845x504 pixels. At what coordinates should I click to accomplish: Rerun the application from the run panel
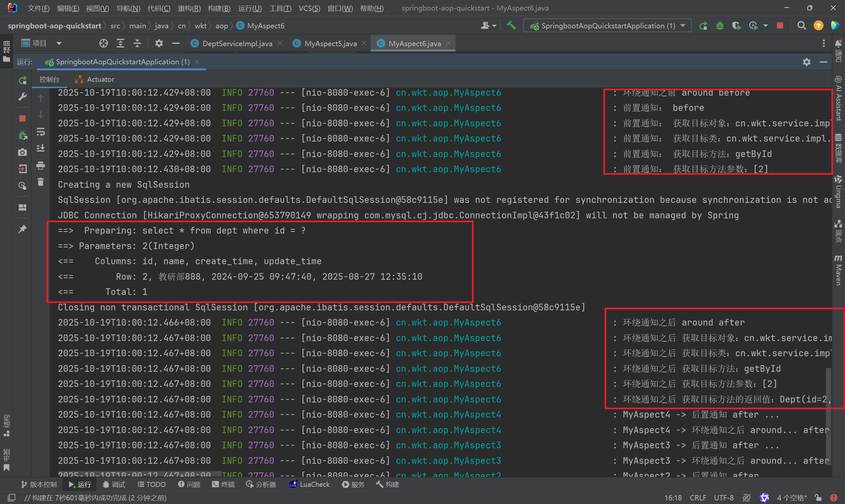tap(22, 80)
